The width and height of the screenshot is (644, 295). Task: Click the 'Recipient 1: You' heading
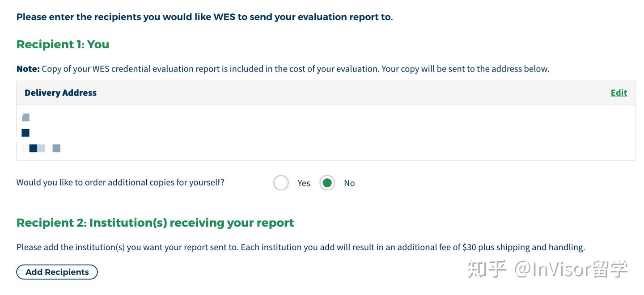pos(63,44)
